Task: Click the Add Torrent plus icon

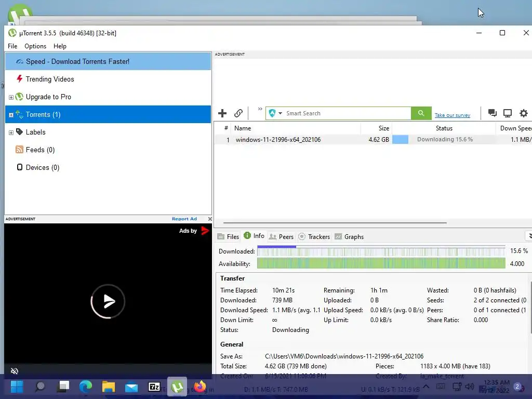Action: click(222, 113)
